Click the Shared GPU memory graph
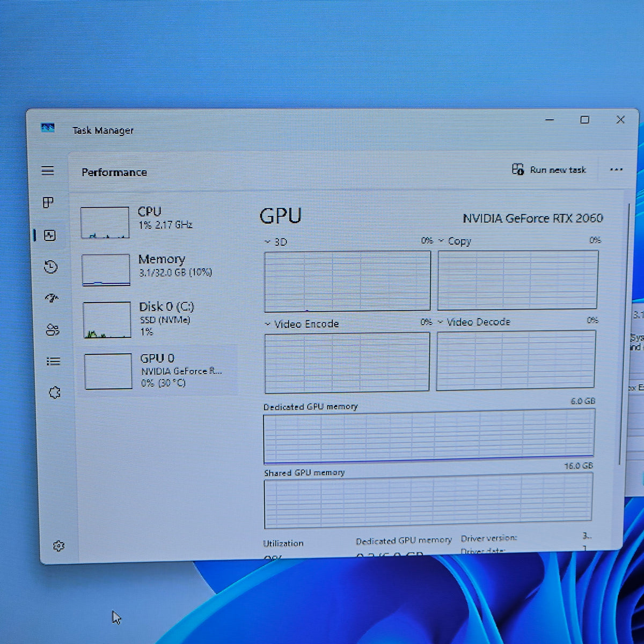This screenshot has height=644, width=644. coord(428,502)
